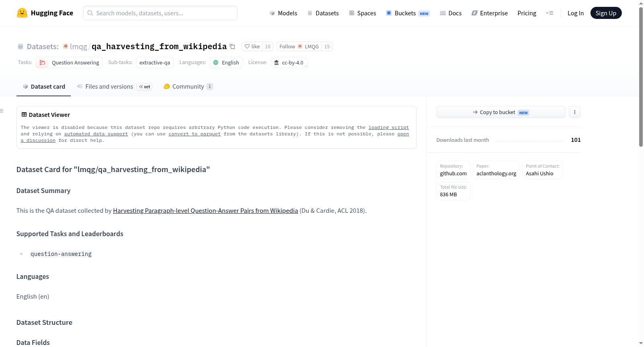The image size is (644, 347).
Task: Click Copy to bucket button
Action: click(501, 112)
